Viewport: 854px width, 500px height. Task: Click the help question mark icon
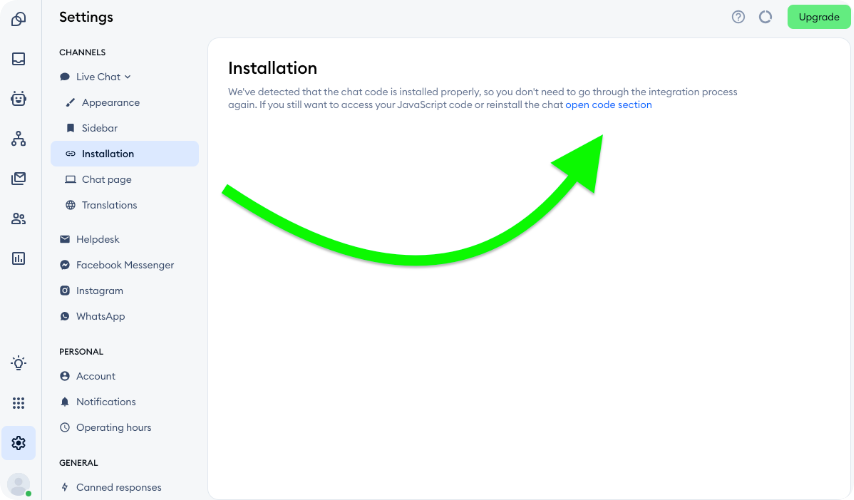738,17
